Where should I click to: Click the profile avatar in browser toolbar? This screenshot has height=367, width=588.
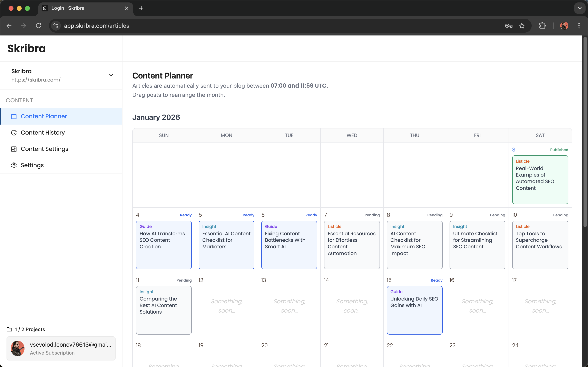coord(565,25)
